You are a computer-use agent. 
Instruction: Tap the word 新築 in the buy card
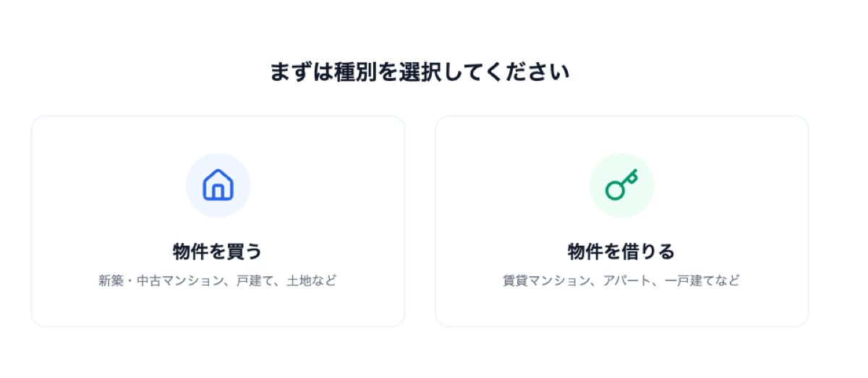tap(110, 280)
